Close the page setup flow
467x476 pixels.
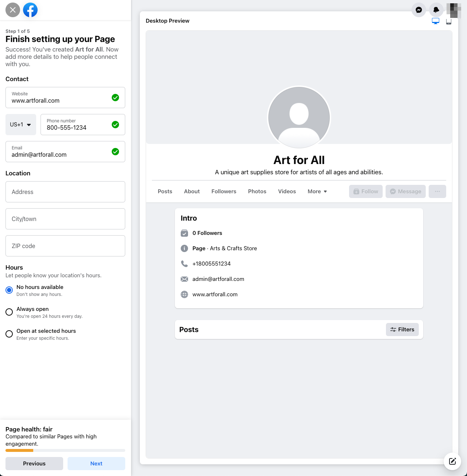click(12, 10)
